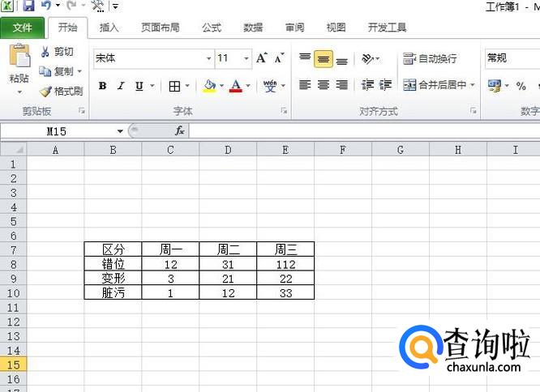Click the increase font size icon

(261, 58)
